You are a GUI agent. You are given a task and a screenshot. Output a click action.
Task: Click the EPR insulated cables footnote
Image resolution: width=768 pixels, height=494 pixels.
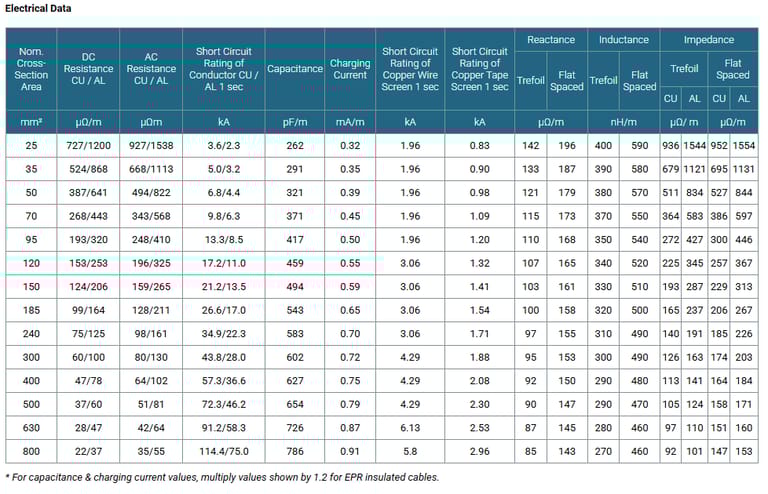pos(222,478)
